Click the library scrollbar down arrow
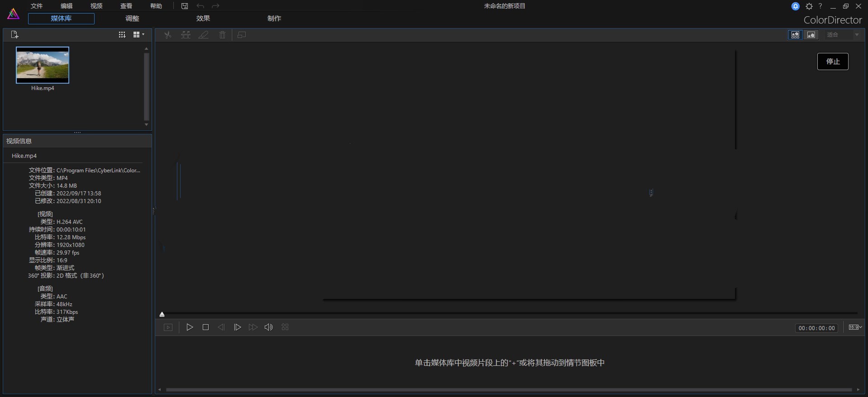This screenshot has height=397, width=868. [x=146, y=125]
